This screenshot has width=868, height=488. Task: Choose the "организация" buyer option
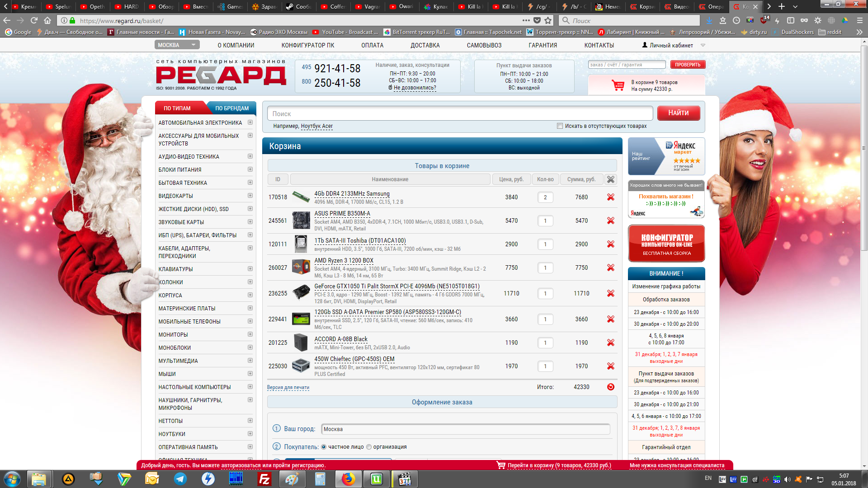[369, 447]
